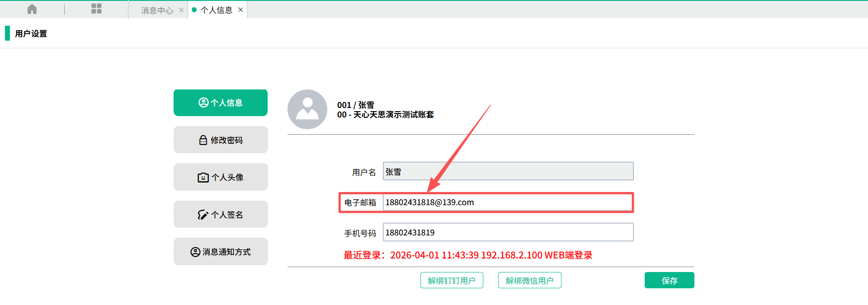Screen dimensions: 868x305
Task: Close the 消息中心 tab
Action: pos(181,10)
